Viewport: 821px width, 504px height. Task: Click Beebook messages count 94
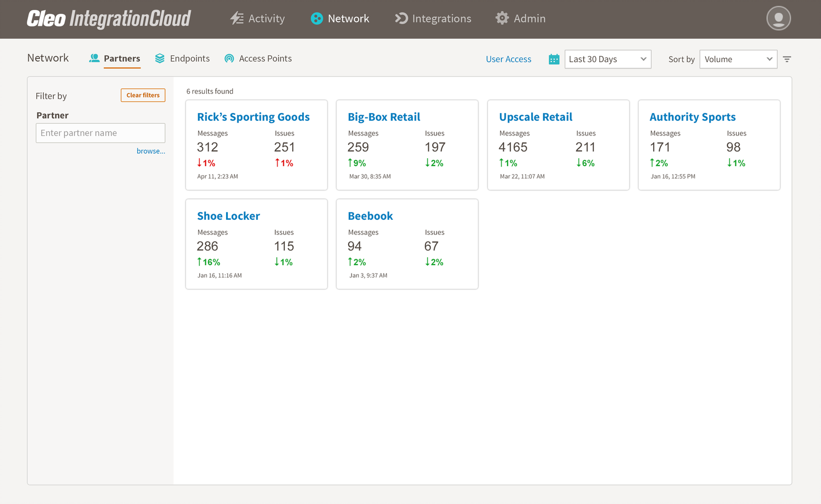[x=355, y=246]
